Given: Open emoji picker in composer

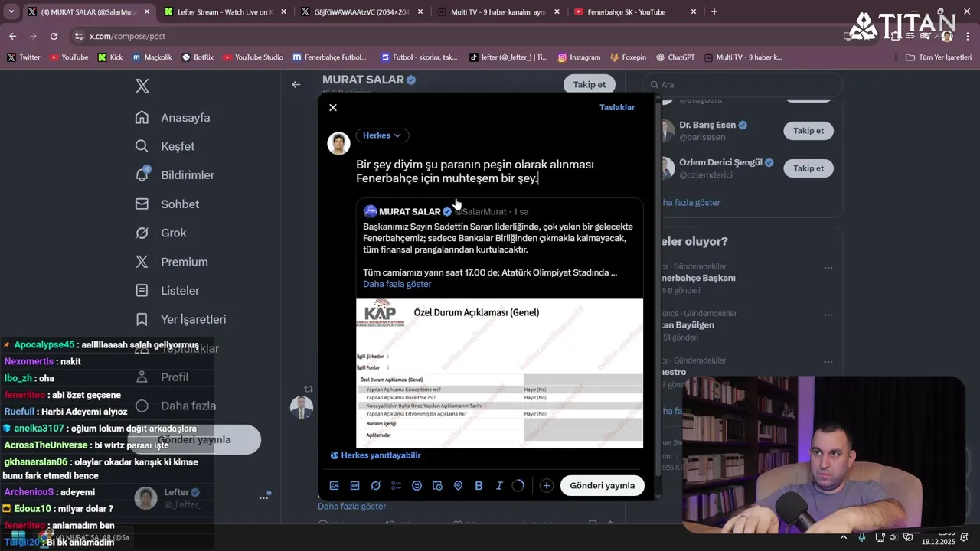Looking at the screenshot, I should (x=417, y=486).
